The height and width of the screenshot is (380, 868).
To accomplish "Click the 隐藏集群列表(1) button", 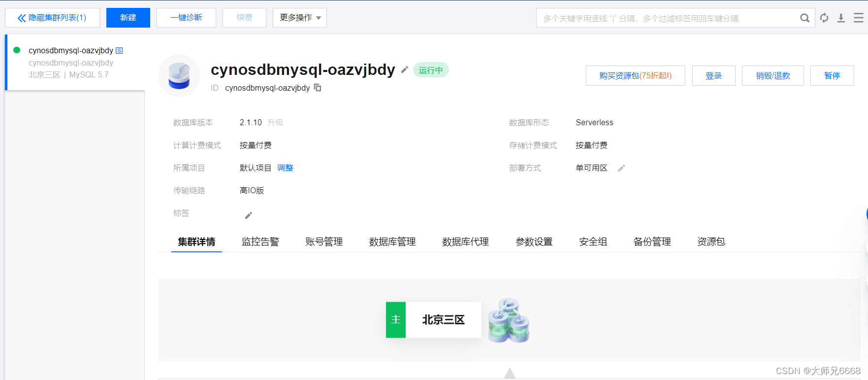I will (52, 18).
